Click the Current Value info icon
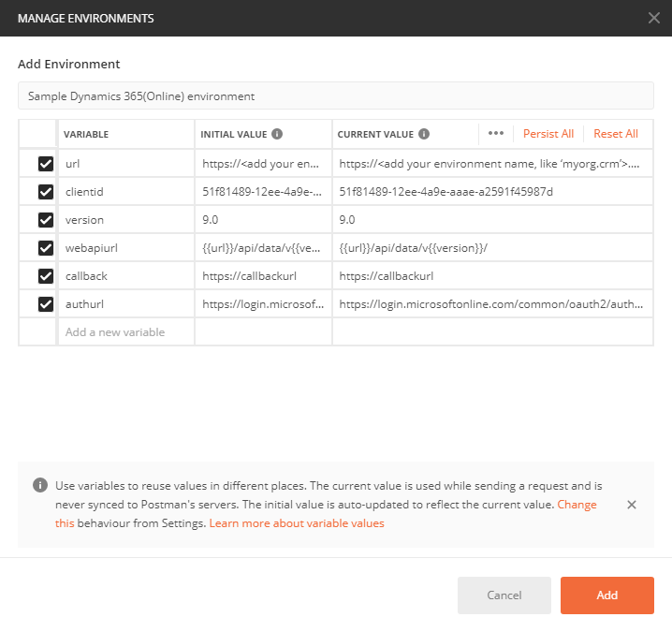 pos(423,134)
